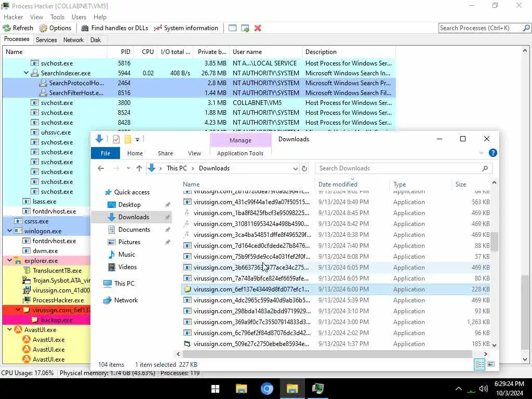Click the blue Help question mark icon
This screenshot has height=399, width=532.
493,153
